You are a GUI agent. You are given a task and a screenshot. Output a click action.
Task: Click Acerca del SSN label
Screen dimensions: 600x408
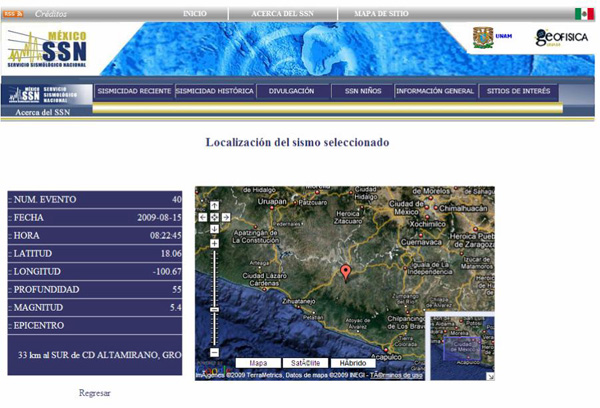pyautogui.click(x=42, y=112)
